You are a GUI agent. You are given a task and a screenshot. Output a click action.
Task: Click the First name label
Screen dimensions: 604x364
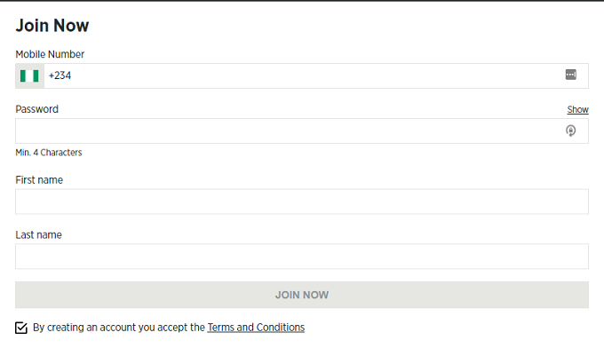[x=39, y=180]
